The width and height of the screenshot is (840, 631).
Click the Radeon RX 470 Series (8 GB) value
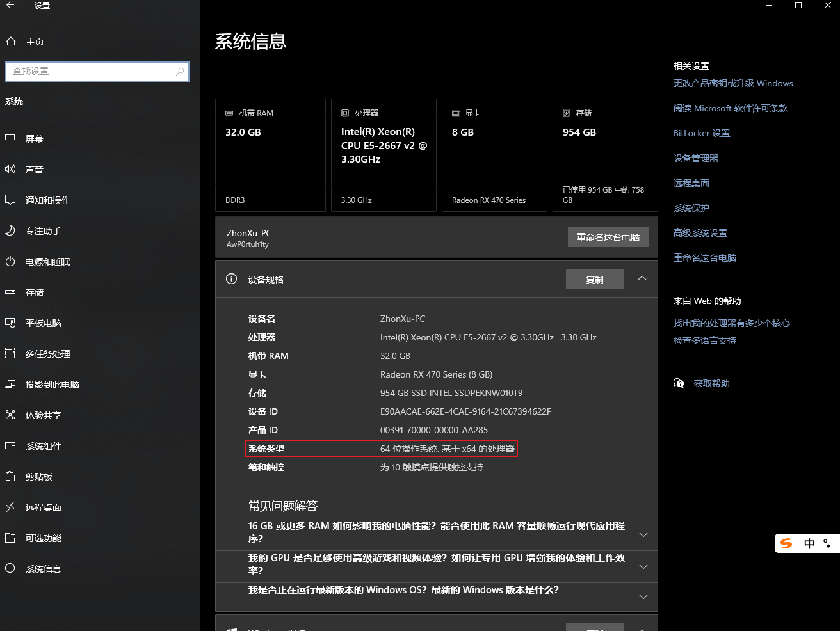(437, 374)
